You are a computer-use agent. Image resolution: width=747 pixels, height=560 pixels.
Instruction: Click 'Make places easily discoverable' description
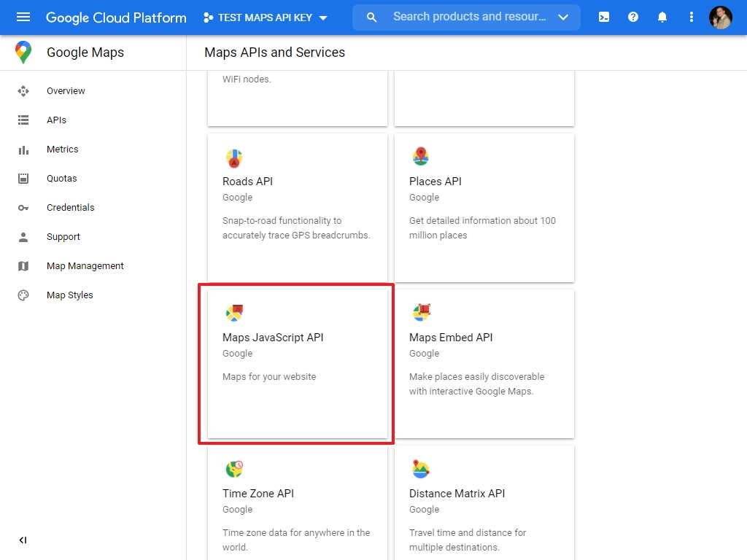point(476,384)
